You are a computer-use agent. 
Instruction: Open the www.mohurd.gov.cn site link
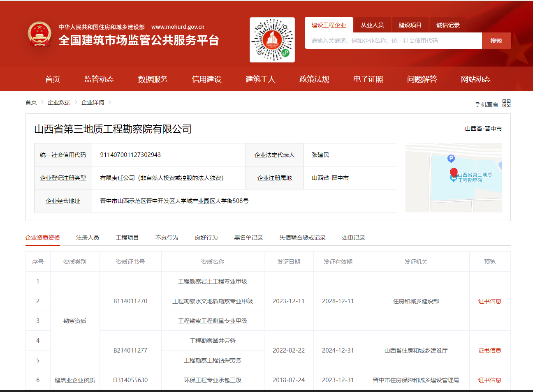[178, 27]
